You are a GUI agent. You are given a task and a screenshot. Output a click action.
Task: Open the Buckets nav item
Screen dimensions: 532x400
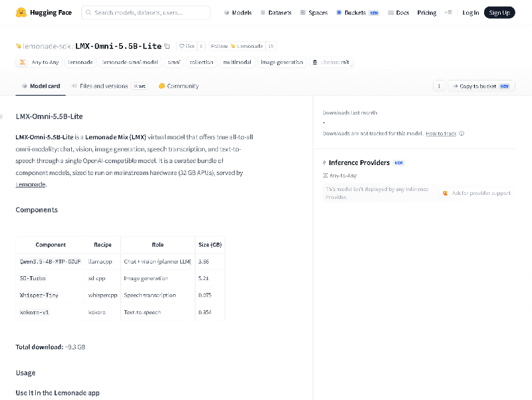coord(358,13)
